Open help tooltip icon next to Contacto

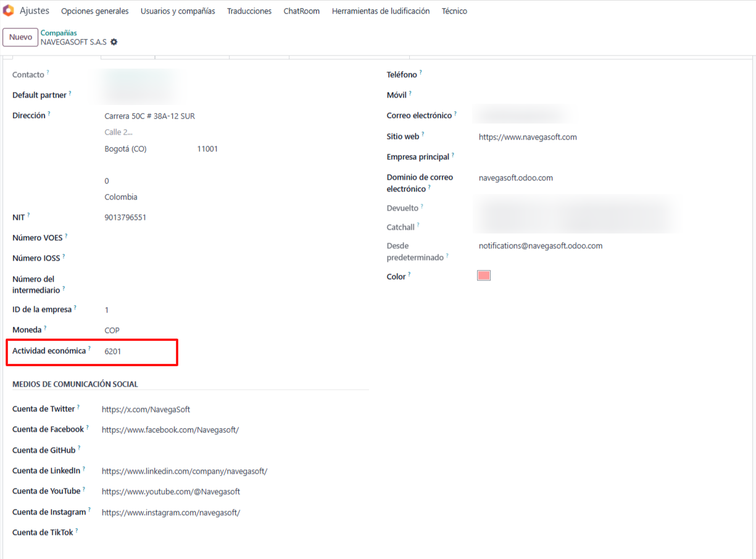click(48, 72)
